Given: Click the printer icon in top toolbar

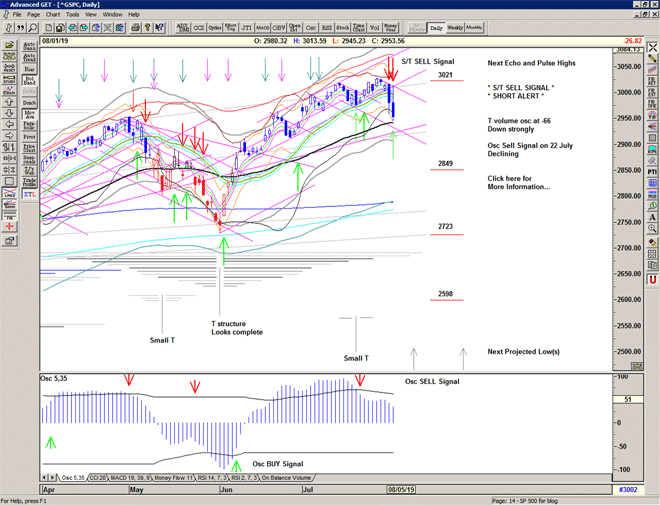Looking at the screenshot, I should [x=136, y=28].
